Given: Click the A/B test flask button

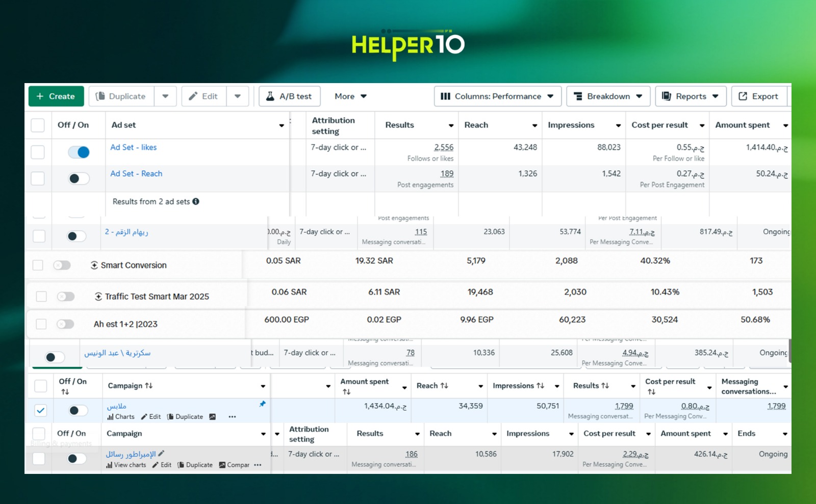Looking at the screenshot, I should tap(289, 96).
